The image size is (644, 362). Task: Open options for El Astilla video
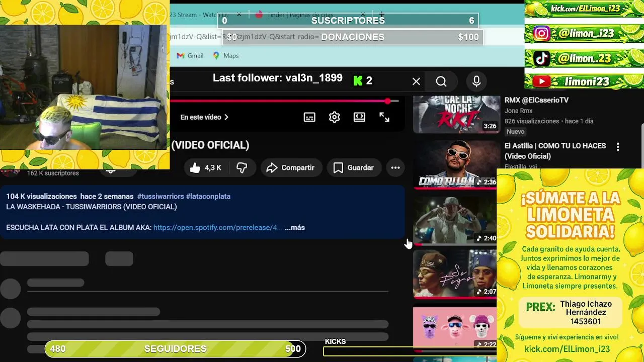[618, 147]
